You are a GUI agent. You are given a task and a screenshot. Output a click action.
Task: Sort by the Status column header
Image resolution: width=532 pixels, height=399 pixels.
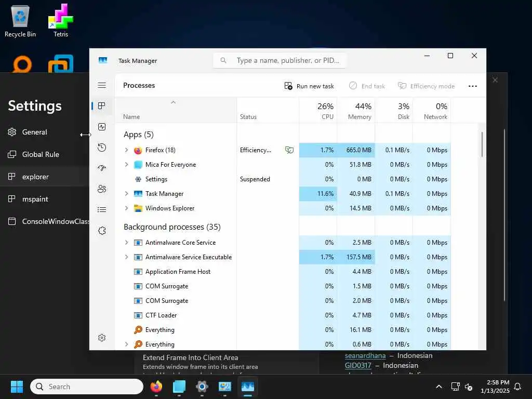268,111
